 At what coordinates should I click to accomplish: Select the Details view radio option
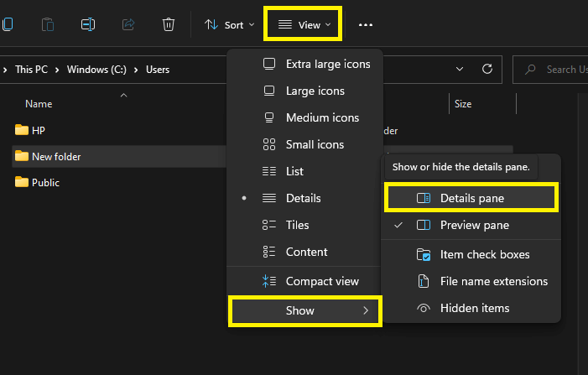tap(303, 198)
